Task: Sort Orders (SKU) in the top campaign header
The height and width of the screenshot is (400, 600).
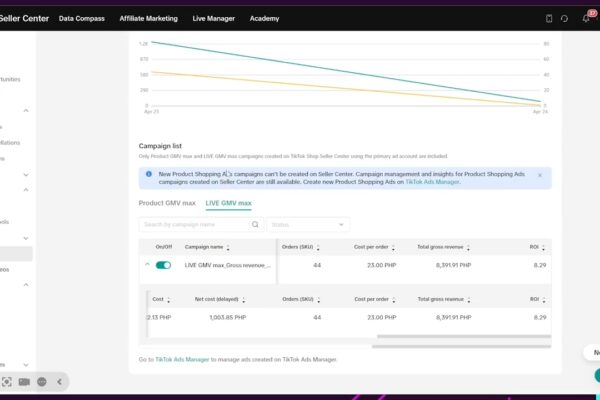Action: (x=318, y=248)
